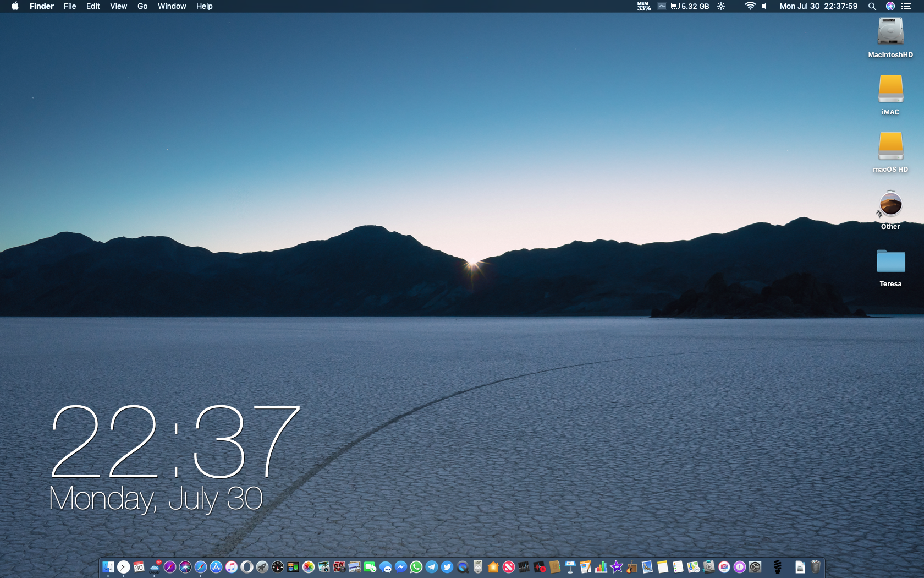Open Mission Control in the Dock
This screenshot has height=578, width=924.
point(293,567)
